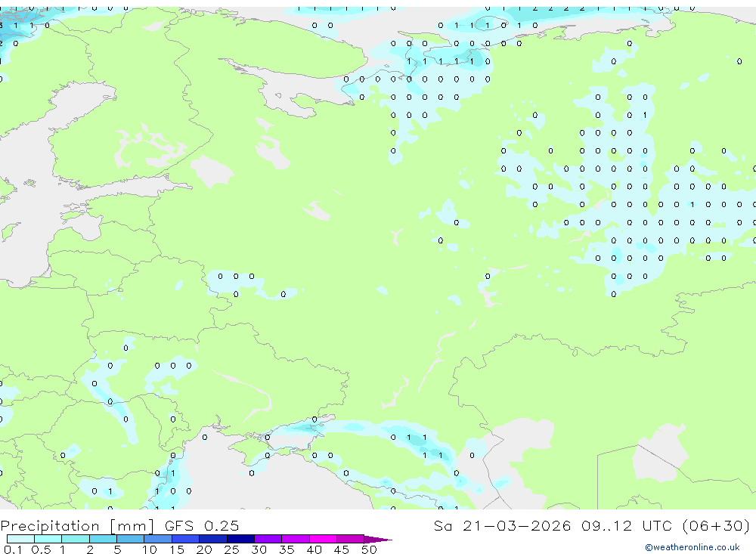Choose the 20–25 mm dark blue swatch
This screenshot has width=756, height=554.
[x=213, y=539]
